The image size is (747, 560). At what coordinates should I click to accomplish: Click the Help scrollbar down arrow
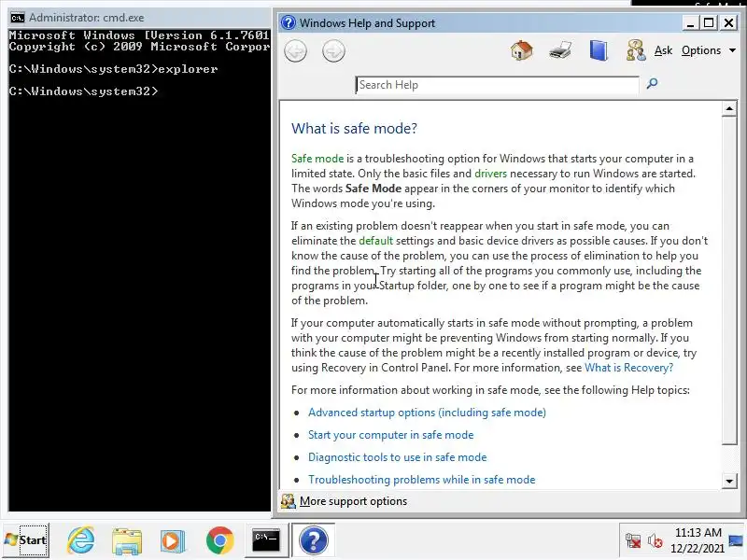tap(729, 481)
